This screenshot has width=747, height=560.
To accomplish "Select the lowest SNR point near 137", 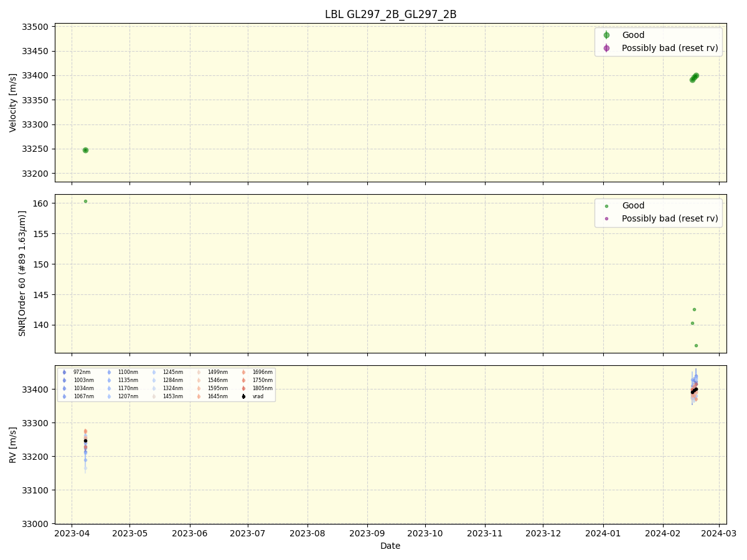I will coord(696,345).
